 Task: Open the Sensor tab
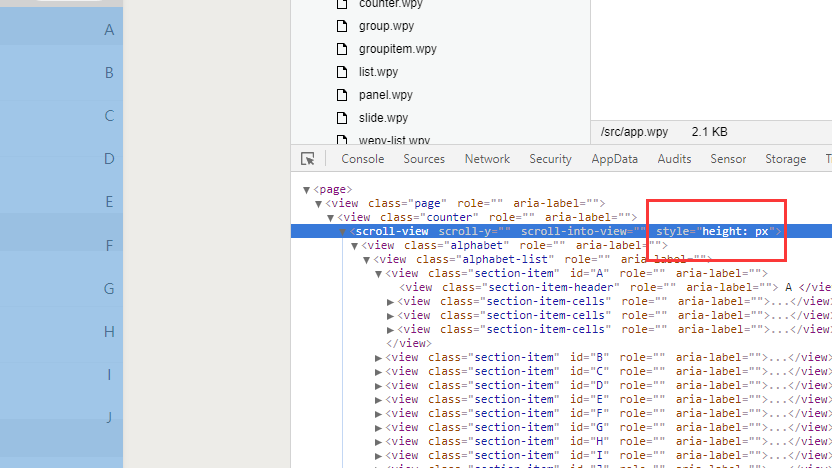(728, 159)
